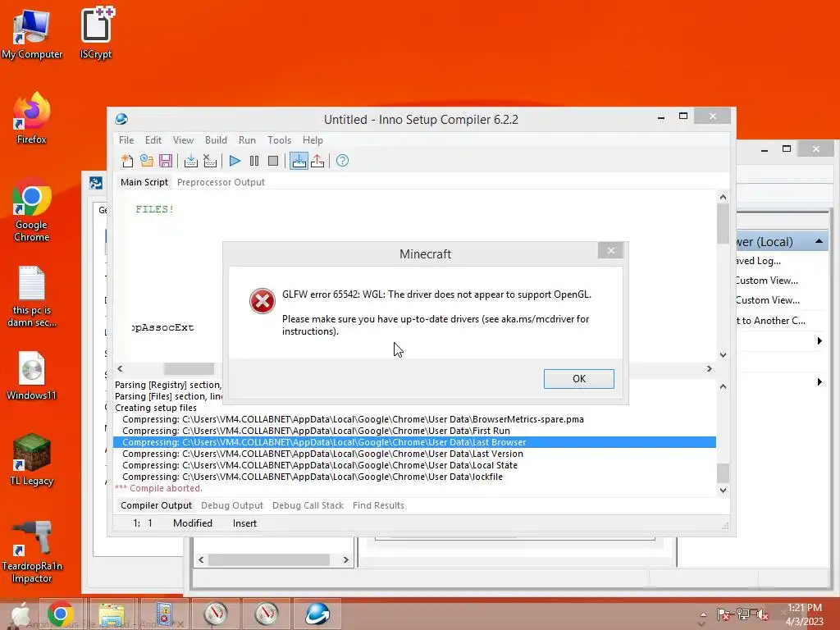Open 'this pc is damn sec...' text file
Viewport: 840px width, 630px height.
32,296
